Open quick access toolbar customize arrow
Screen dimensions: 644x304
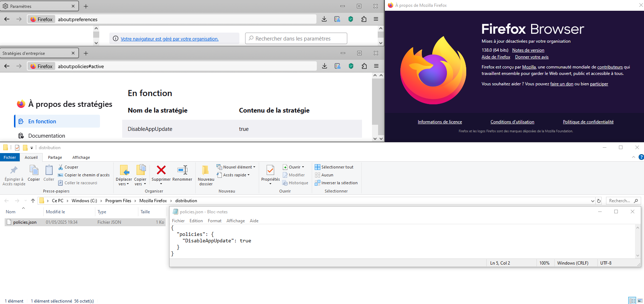(x=32, y=148)
